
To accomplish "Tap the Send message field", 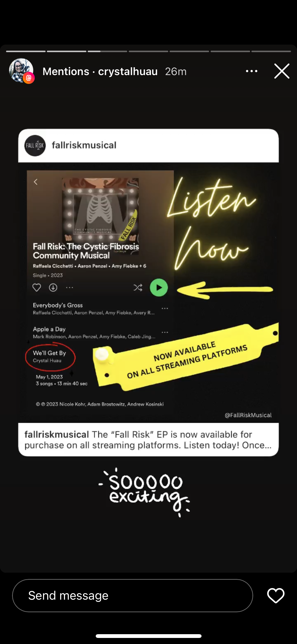I will tap(133, 595).
